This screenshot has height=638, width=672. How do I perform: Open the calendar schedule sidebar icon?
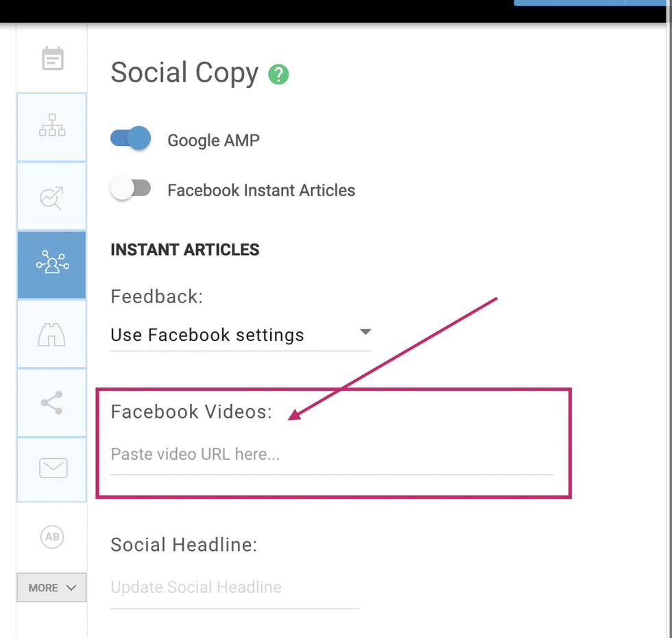point(52,59)
